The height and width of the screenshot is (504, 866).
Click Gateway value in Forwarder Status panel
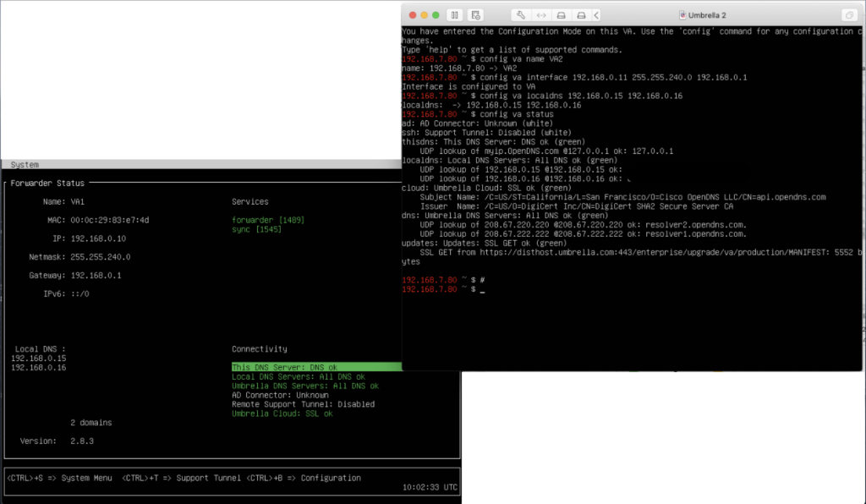(96, 275)
